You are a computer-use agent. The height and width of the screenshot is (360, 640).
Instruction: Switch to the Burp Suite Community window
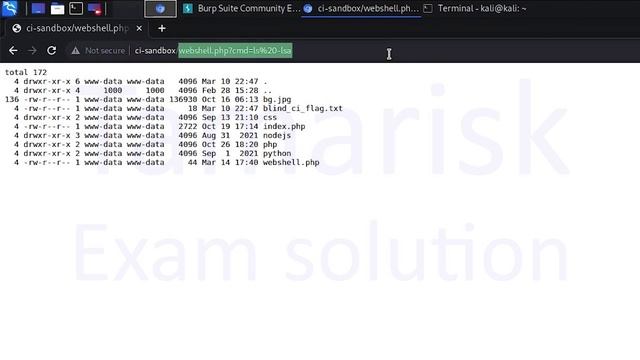[x=241, y=9]
